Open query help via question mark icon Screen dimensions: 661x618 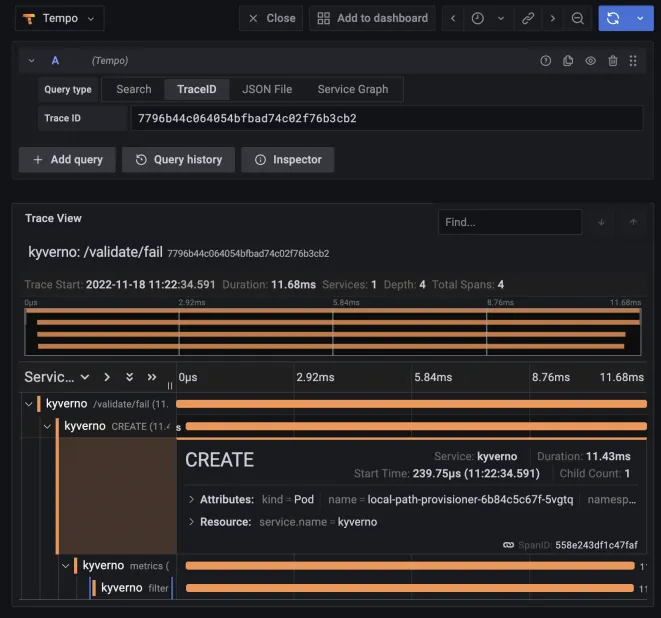click(545, 61)
